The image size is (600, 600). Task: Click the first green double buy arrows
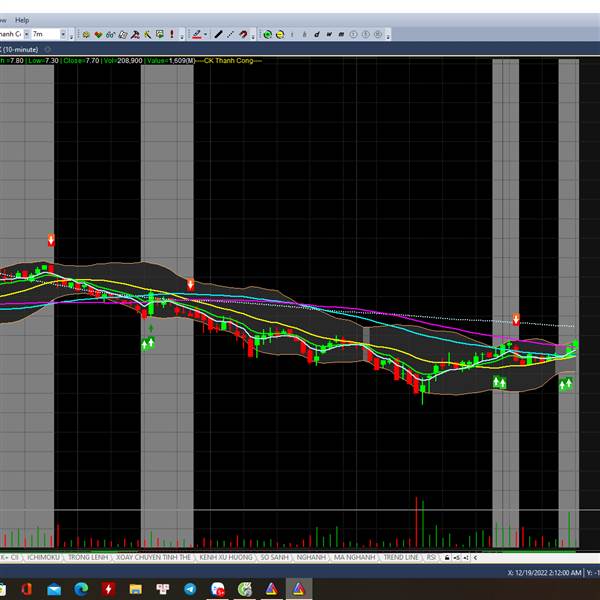pos(148,343)
